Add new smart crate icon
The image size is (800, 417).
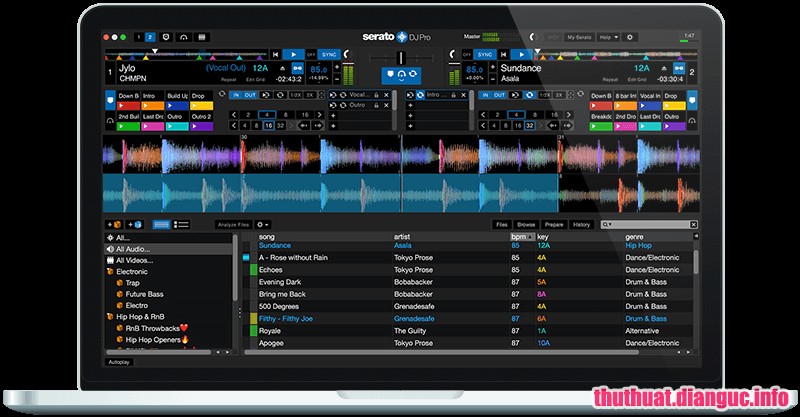point(135,225)
